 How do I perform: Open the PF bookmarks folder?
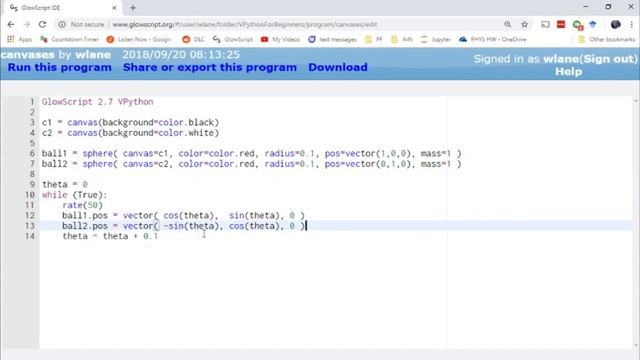374,39
